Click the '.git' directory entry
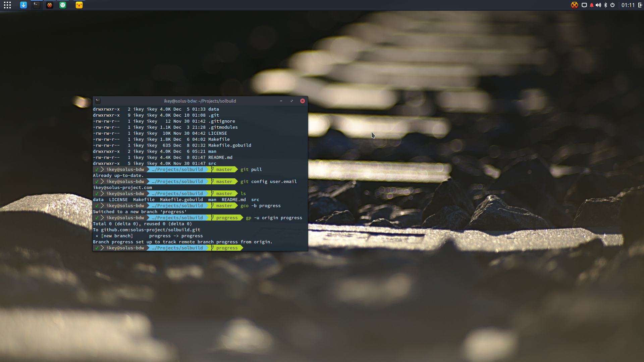644x362 pixels. [214, 115]
